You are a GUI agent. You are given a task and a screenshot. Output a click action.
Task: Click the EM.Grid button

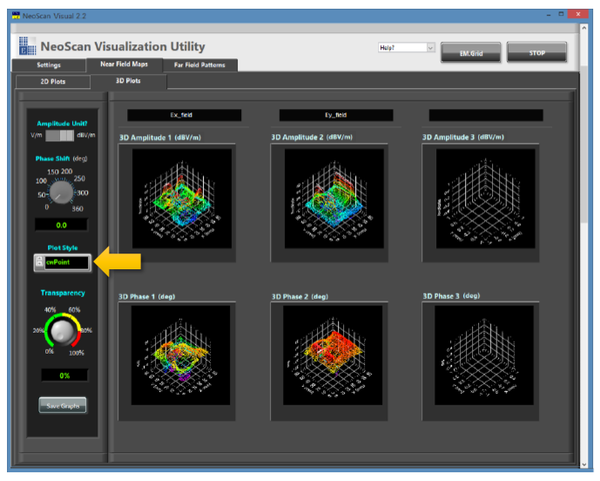[x=470, y=52]
